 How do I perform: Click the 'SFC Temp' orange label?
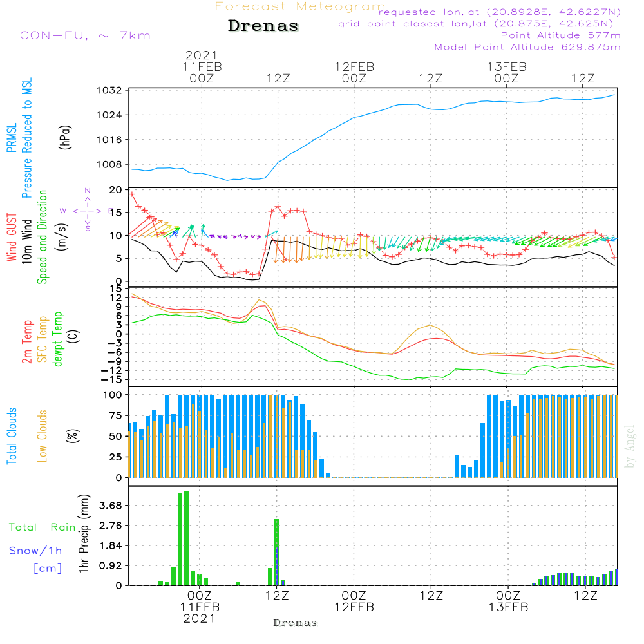43,339
